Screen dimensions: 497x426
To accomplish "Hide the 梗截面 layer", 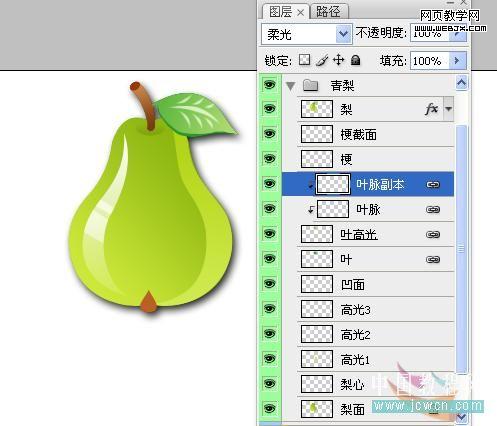I will pos(269,134).
